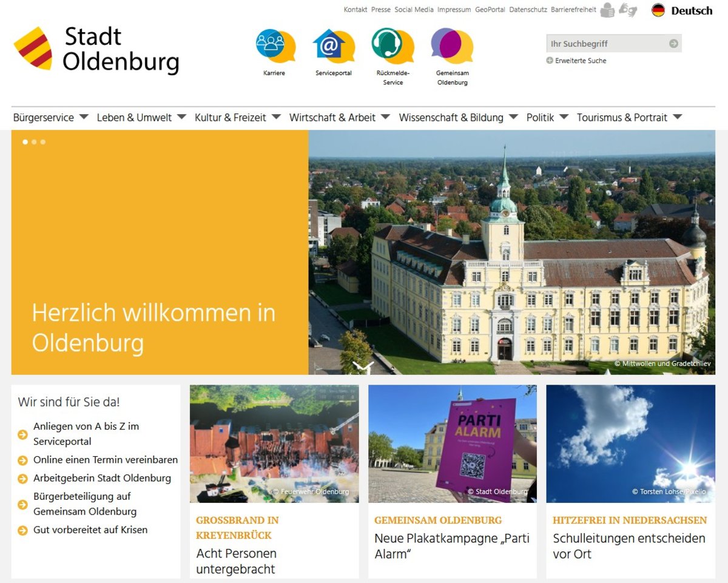Viewport: 728px width, 583px height.
Task: Click the Leichte Sprache icon
Action: [x=607, y=10]
